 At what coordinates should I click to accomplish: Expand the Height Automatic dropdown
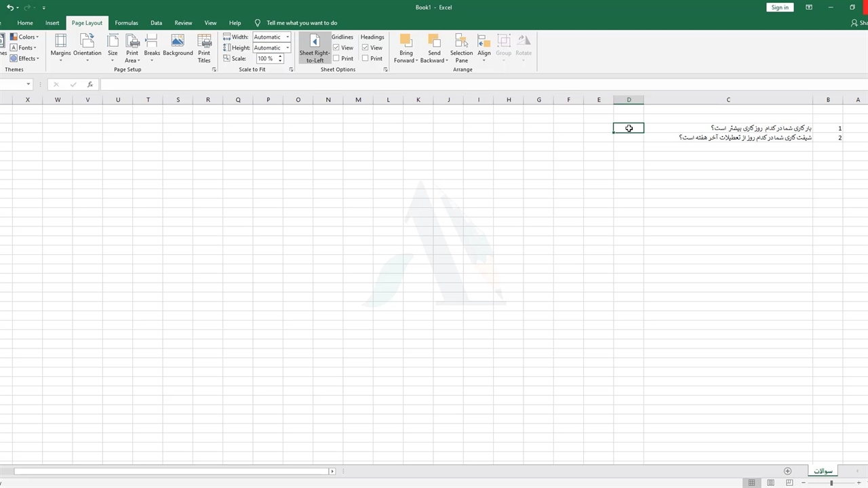[288, 48]
